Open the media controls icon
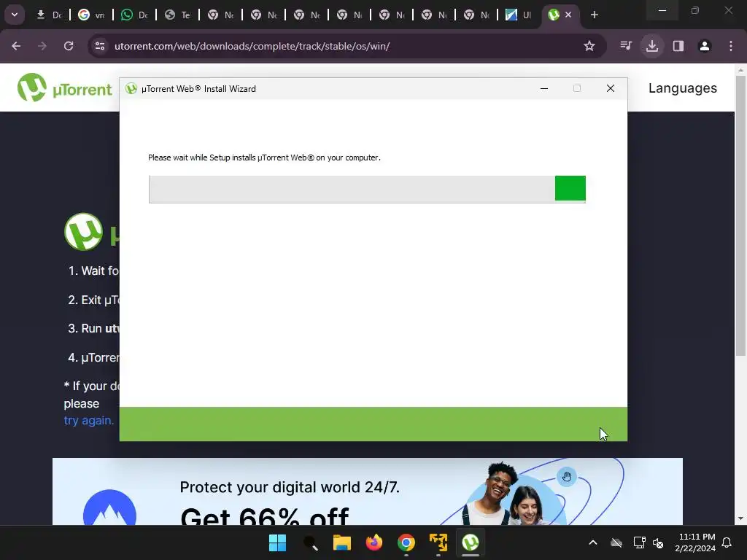This screenshot has width=747, height=560. coord(626,46)
